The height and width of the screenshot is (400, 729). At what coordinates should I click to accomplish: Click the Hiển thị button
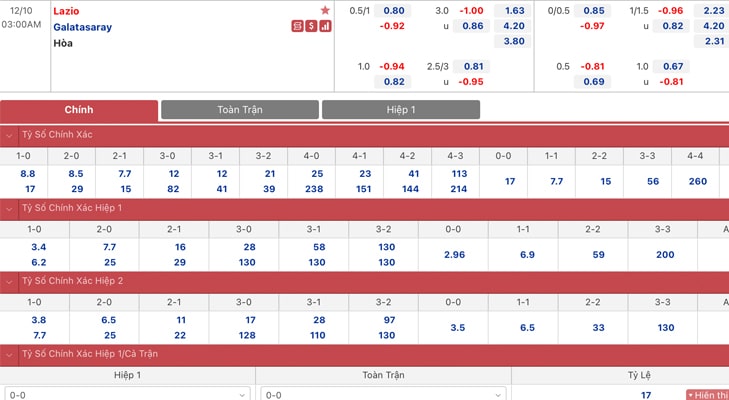[x=707, y=395]
